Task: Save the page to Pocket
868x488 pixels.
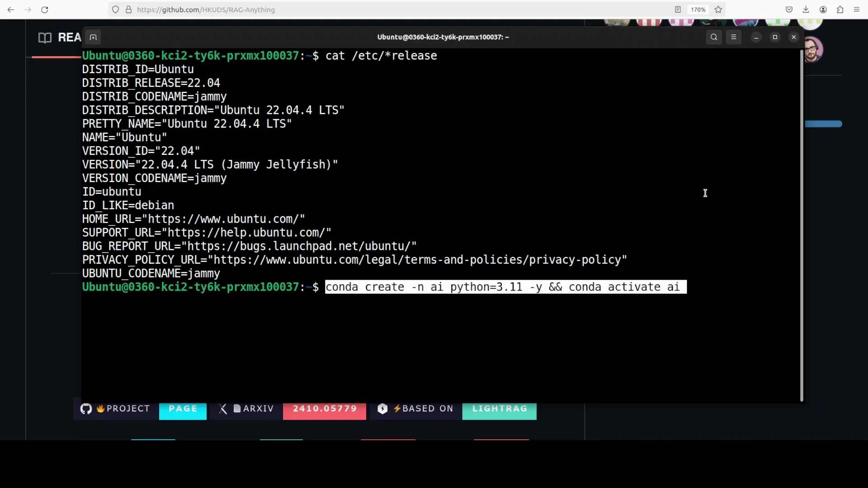Action: (x=789, y=9)
